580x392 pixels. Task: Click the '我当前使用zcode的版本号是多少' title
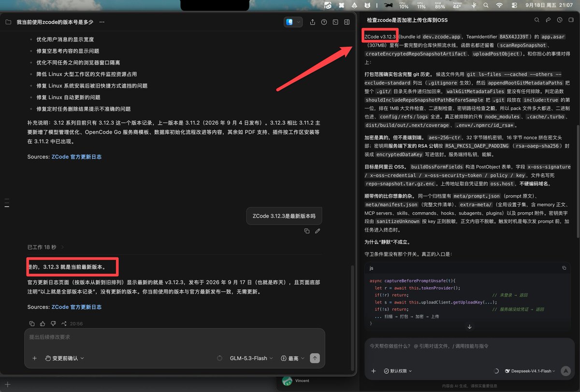(x=54, y=22)
